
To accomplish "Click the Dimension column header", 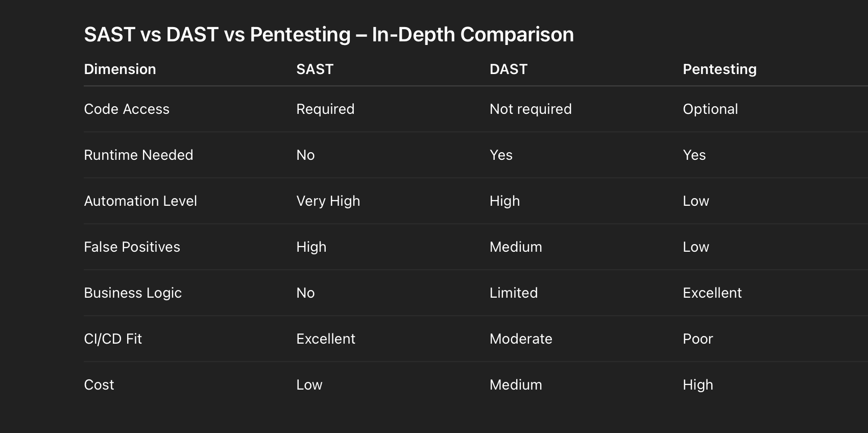I will [120, 69].
